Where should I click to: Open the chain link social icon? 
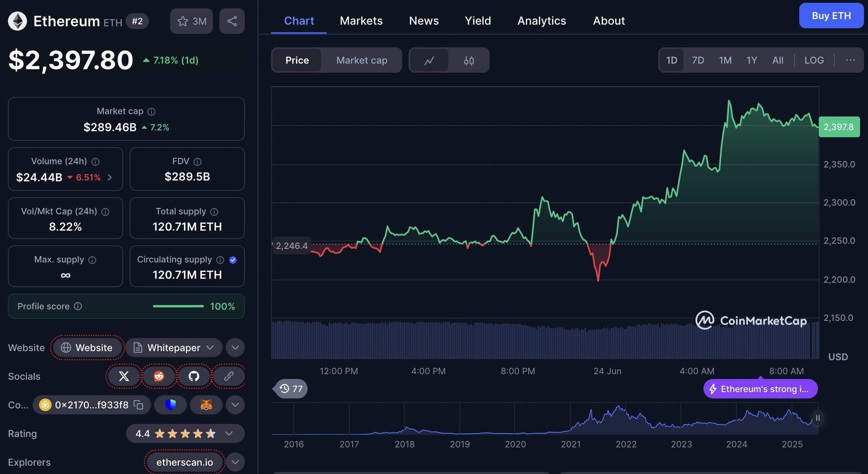pos(229,376)
